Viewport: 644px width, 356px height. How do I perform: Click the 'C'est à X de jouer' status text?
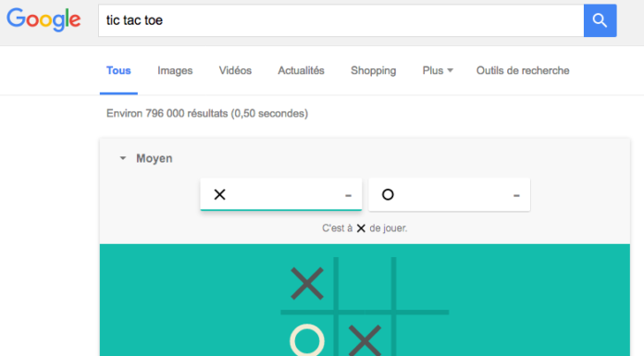365,228
